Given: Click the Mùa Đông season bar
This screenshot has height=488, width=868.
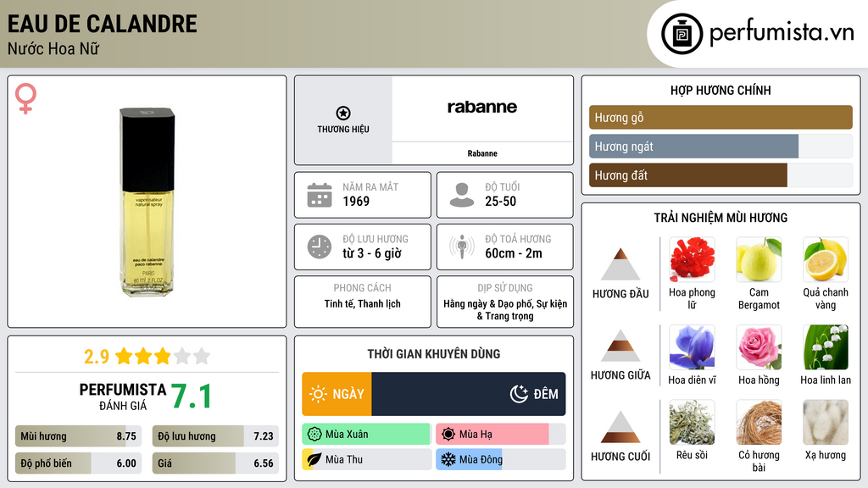Looking at the screenshot, I should click(x=500, y=460).
